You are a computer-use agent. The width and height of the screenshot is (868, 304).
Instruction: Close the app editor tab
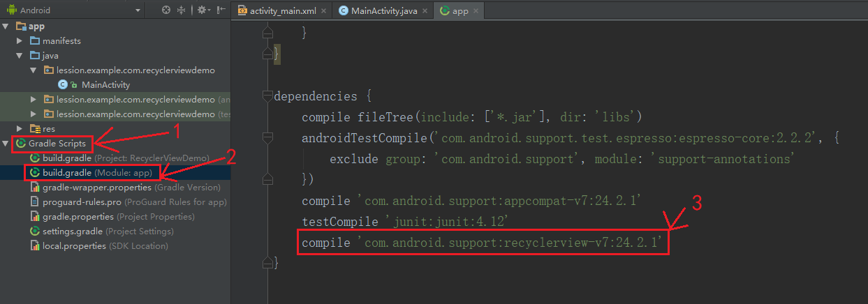coord(476,11)
